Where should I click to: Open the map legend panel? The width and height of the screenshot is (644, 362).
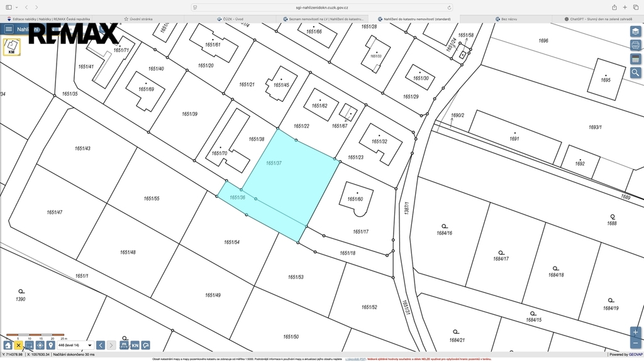[636, 59]
